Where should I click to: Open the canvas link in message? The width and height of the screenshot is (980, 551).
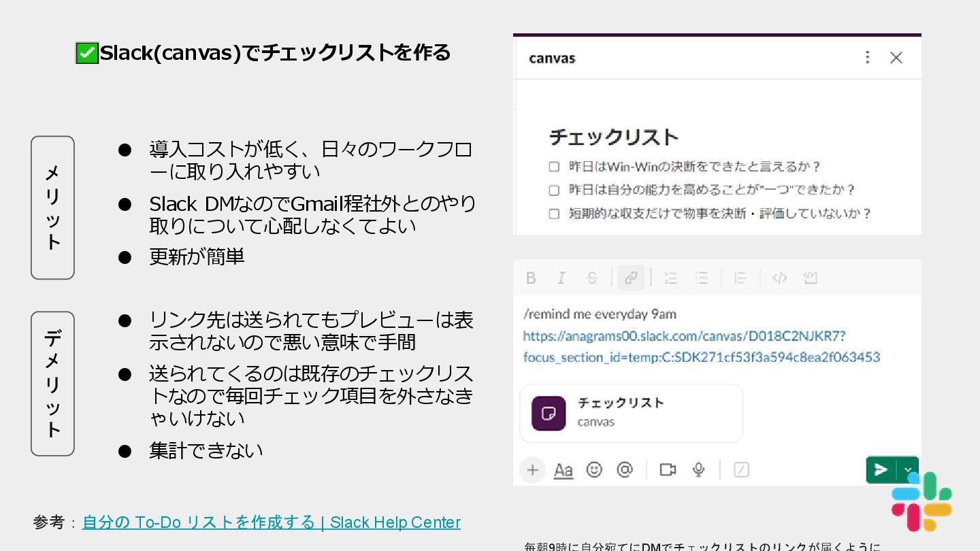(702, 346)
